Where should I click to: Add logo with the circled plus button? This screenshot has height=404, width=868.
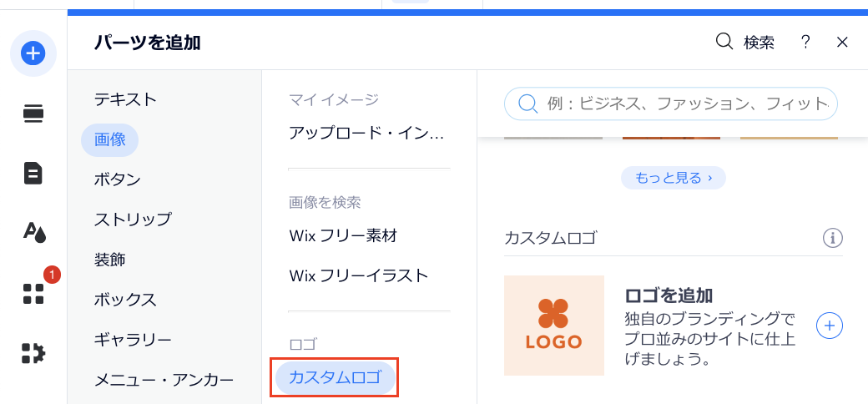(830, 326)
